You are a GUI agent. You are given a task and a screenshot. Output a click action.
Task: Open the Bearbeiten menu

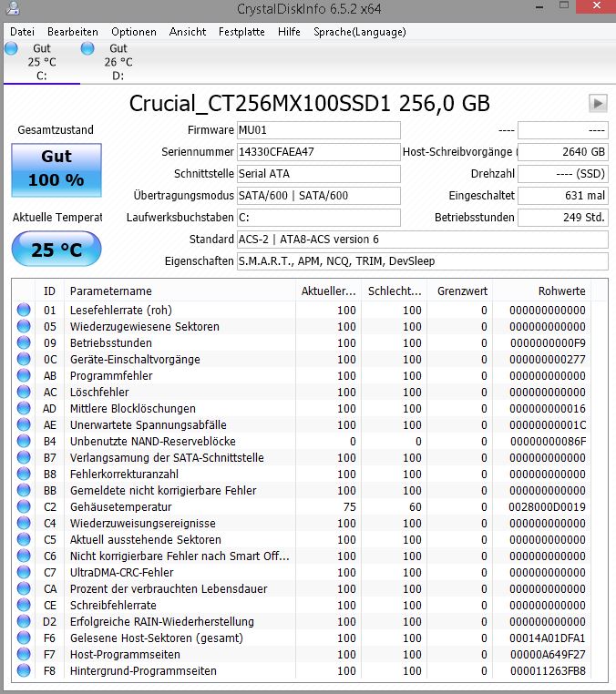pos(73,32)
